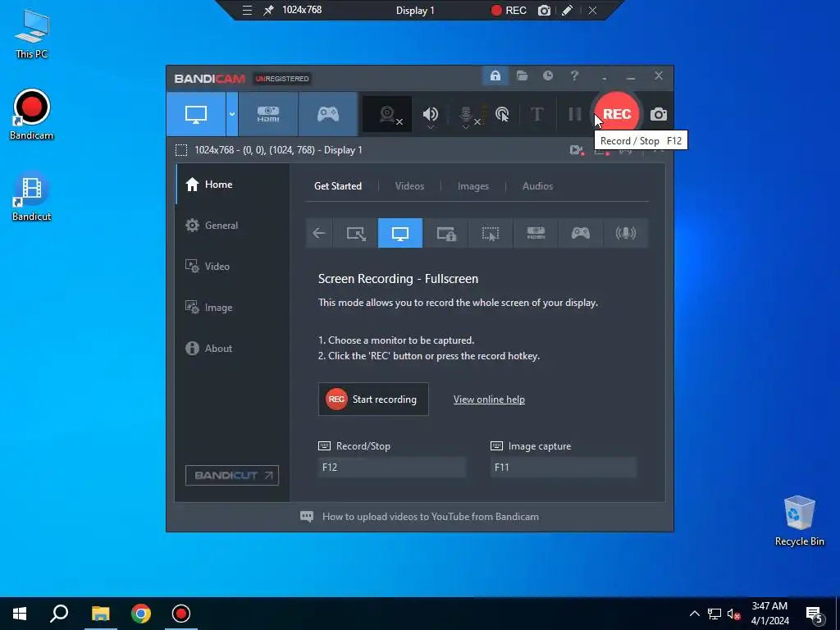
Task: Capture an image with the main camera icon
Action: pyautogui.click(x=659, y=114)
